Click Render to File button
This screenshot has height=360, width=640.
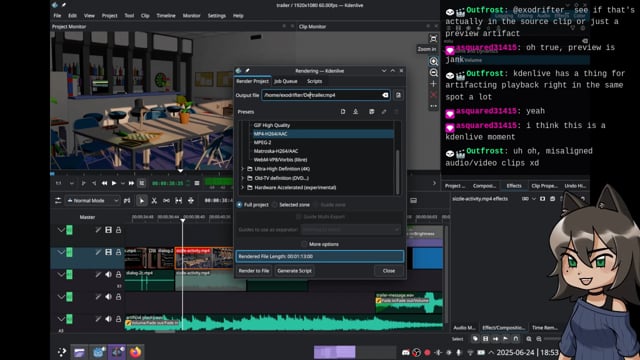pos(254,271)
